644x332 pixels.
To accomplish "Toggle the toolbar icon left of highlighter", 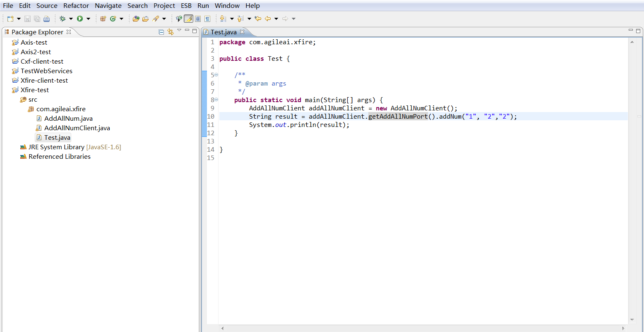I will coord(179,19).
